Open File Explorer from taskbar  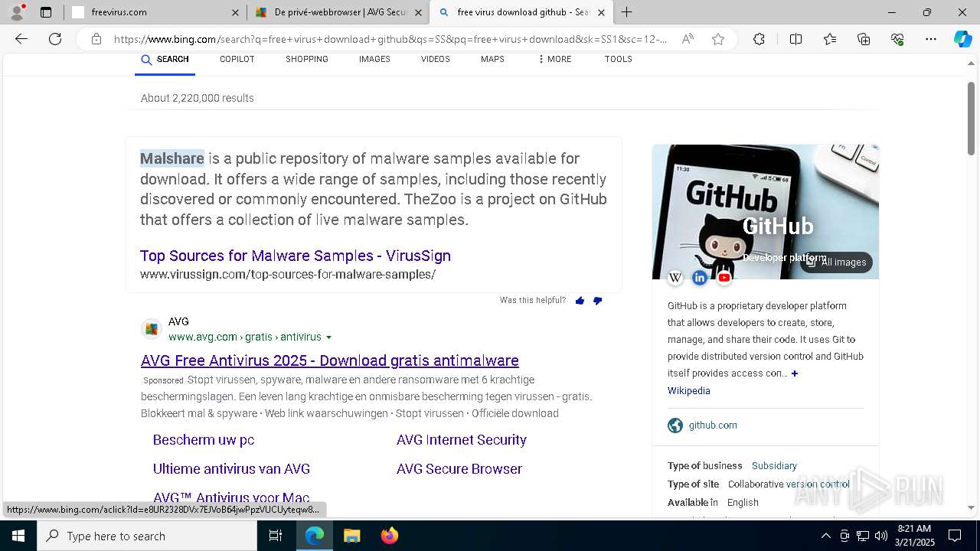pos(351,536)
